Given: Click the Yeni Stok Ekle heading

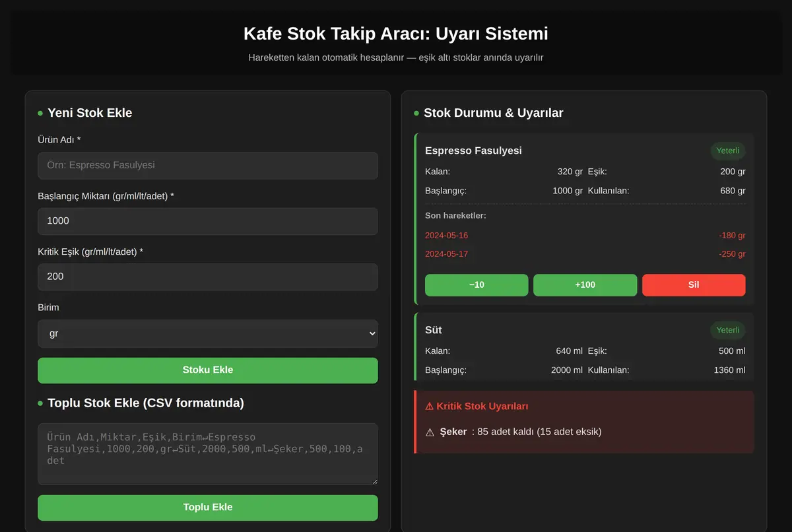Looking at the screenshot, I should (90, 113).
